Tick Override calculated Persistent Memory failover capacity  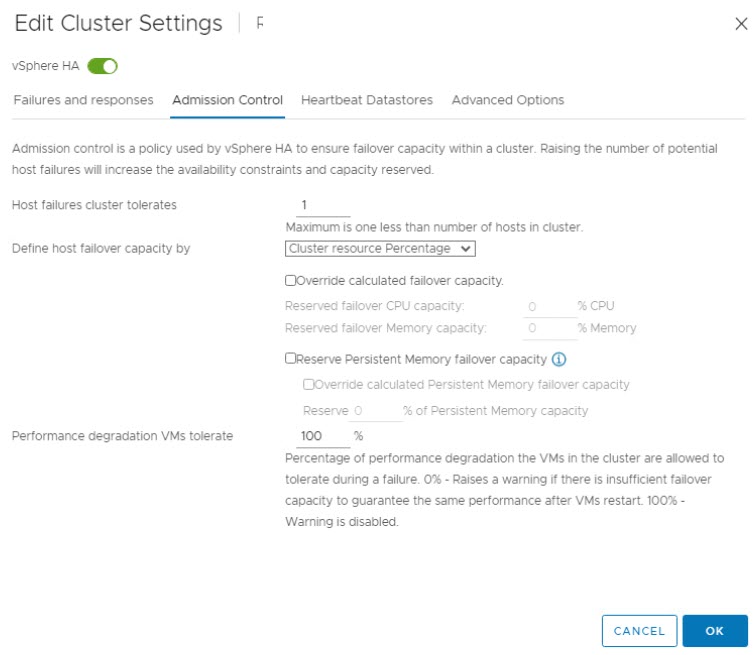click(x=308, y=384)
